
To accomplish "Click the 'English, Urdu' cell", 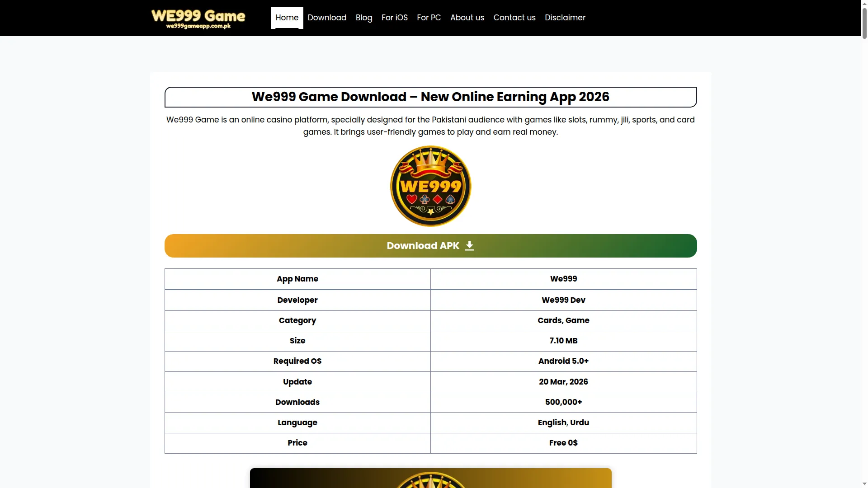I will click(x=563, y=422).
